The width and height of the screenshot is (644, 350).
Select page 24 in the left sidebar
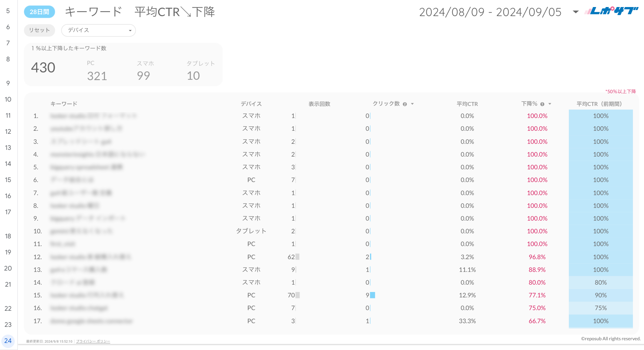coord(8,341)
